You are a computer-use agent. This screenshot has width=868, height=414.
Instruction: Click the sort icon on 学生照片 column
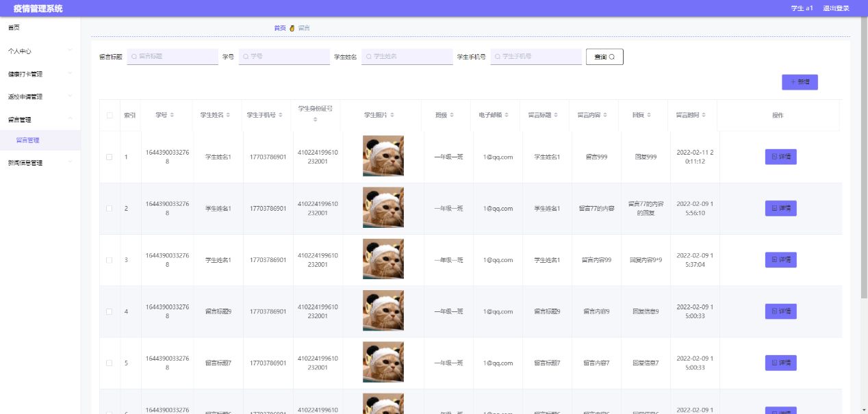pos(392,115)
